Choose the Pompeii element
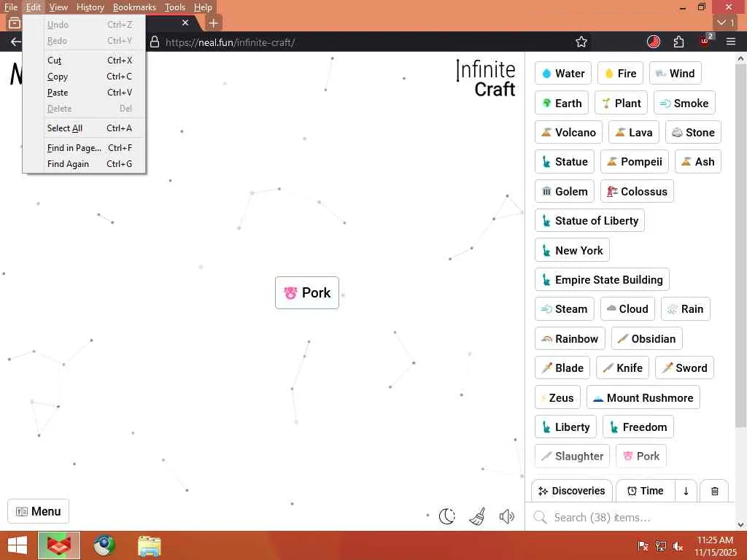This screenshot has height=560, width=747. tap(635, 162)
